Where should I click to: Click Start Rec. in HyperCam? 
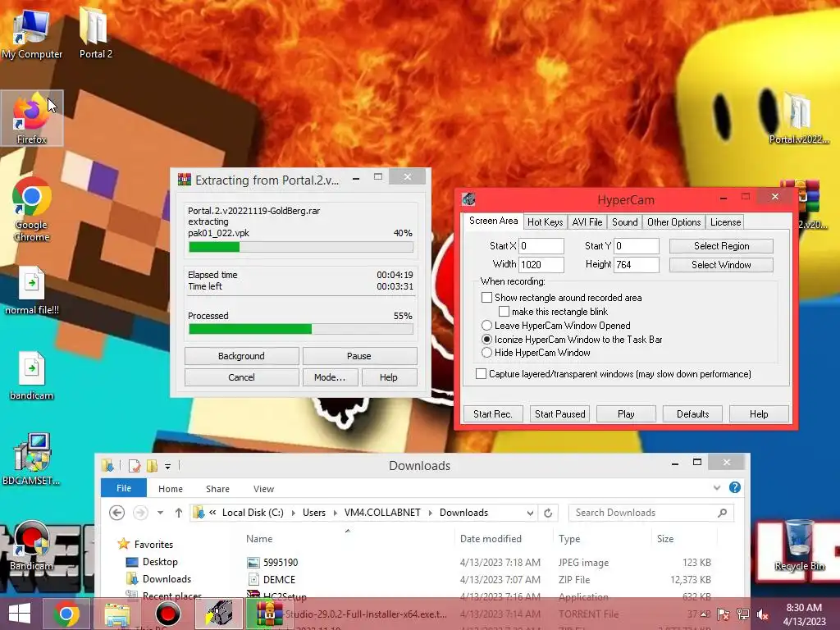pos(493,414)
